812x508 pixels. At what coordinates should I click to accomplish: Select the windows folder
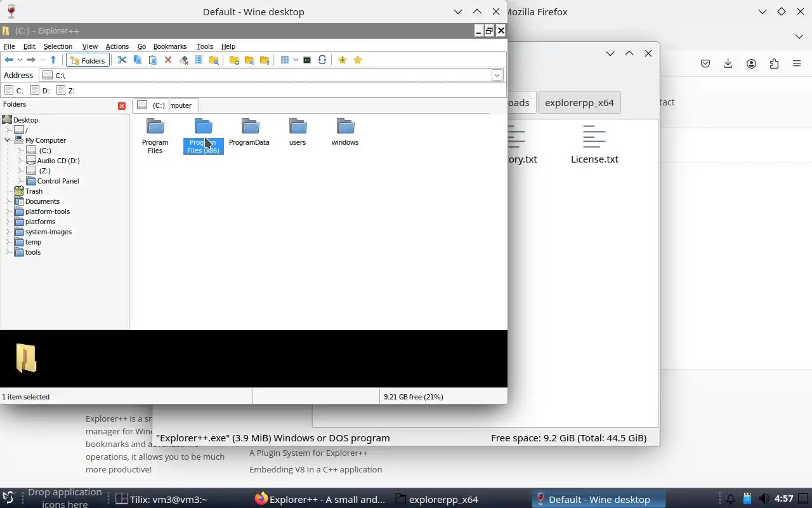point(345,132)
